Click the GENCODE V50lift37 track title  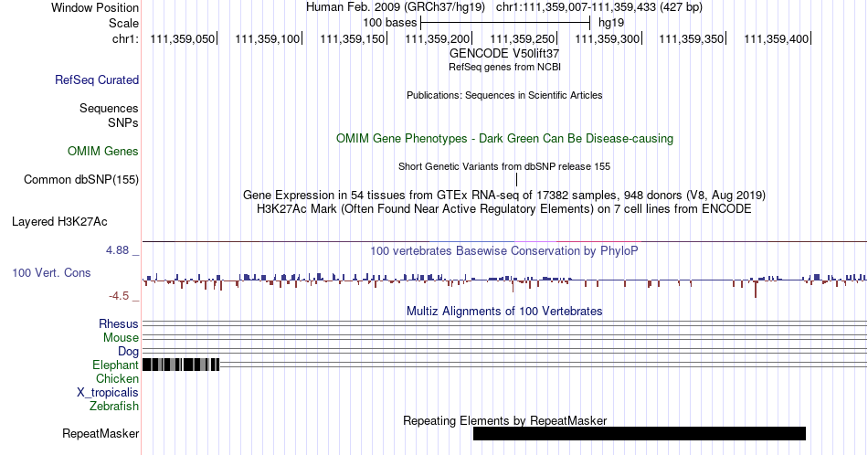(x=504, y=54)
